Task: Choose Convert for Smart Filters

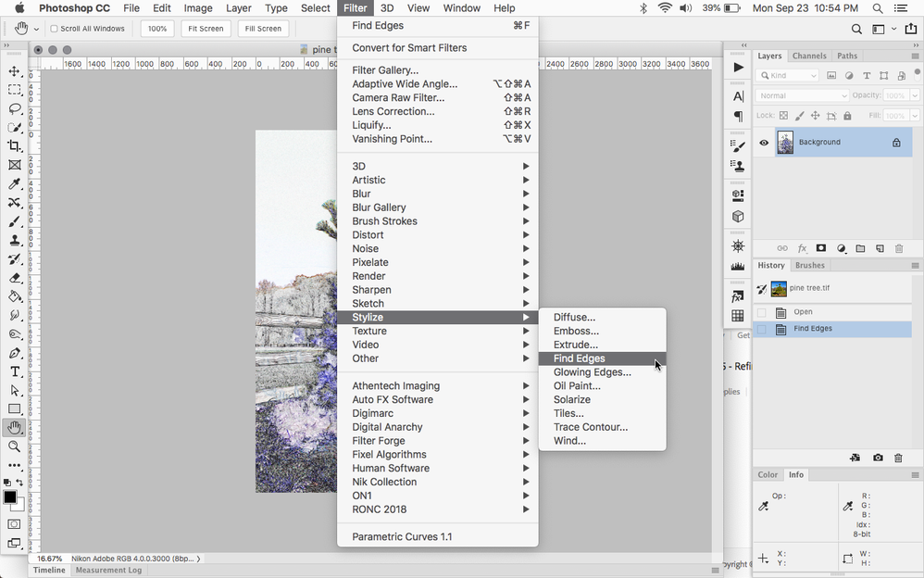Action: pos(437,48)
